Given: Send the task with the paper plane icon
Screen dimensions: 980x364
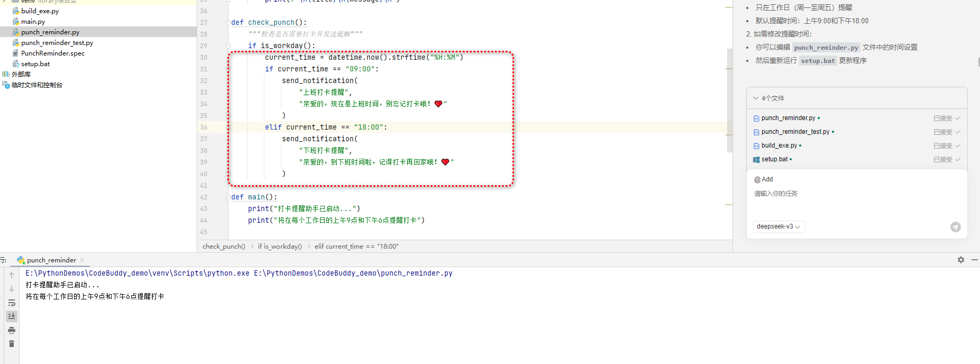Looking at the screenshot, I should pyautogui.click(x=955, y=227).
